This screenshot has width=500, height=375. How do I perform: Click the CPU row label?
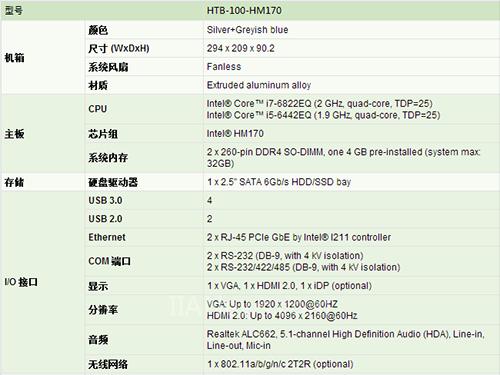point(97,109)
